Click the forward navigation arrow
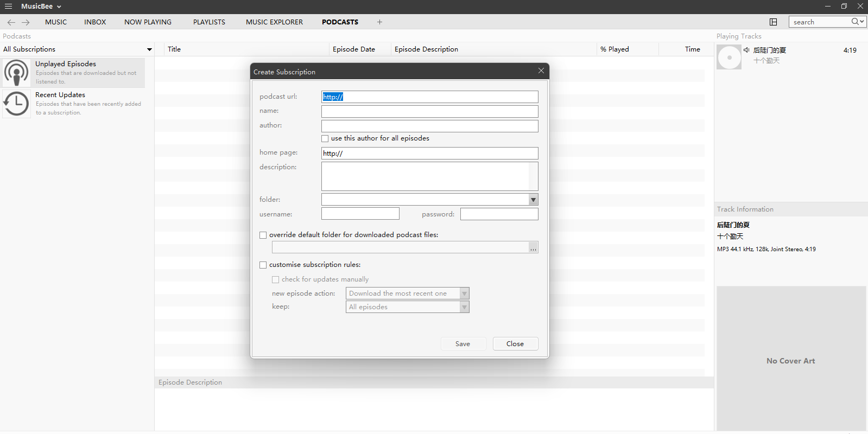 tap(26, 22)
